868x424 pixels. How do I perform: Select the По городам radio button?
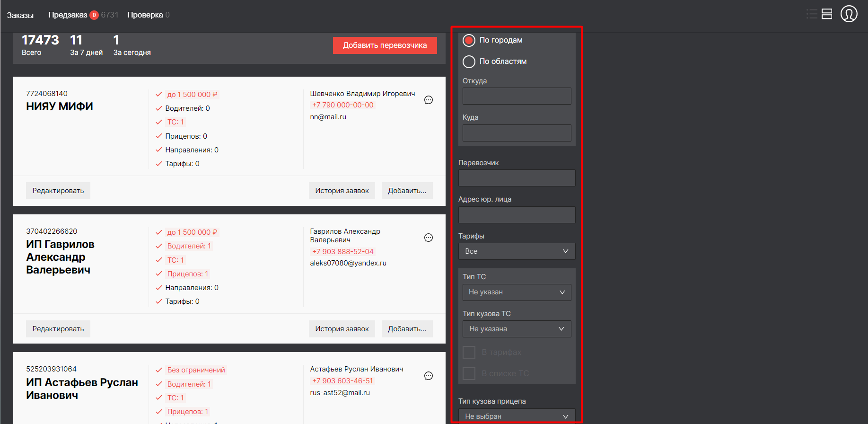(469, 40)
